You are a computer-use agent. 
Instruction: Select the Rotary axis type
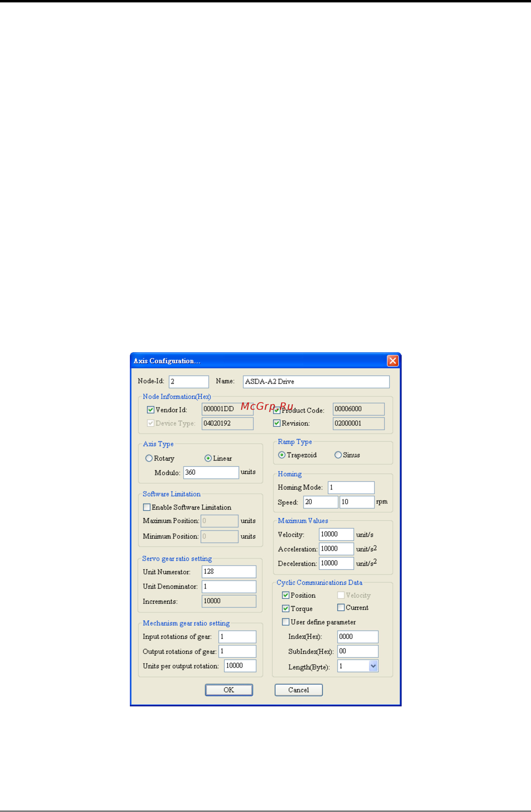(149, 458)
